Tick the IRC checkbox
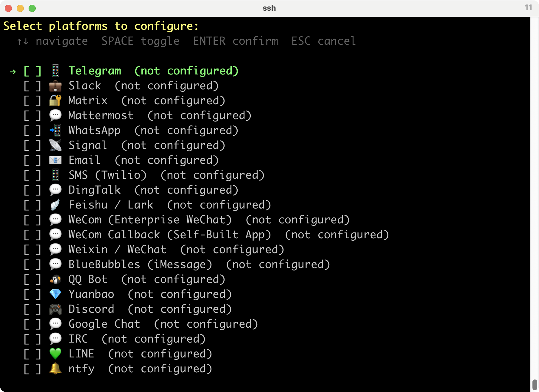 pyautogui.click(x=32, y=339)
